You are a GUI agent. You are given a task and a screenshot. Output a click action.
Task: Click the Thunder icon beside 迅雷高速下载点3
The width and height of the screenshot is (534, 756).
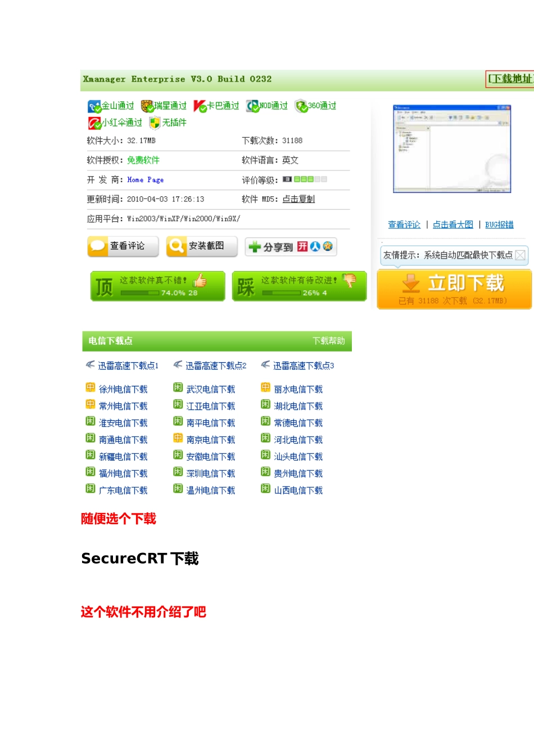click(265, 364)
